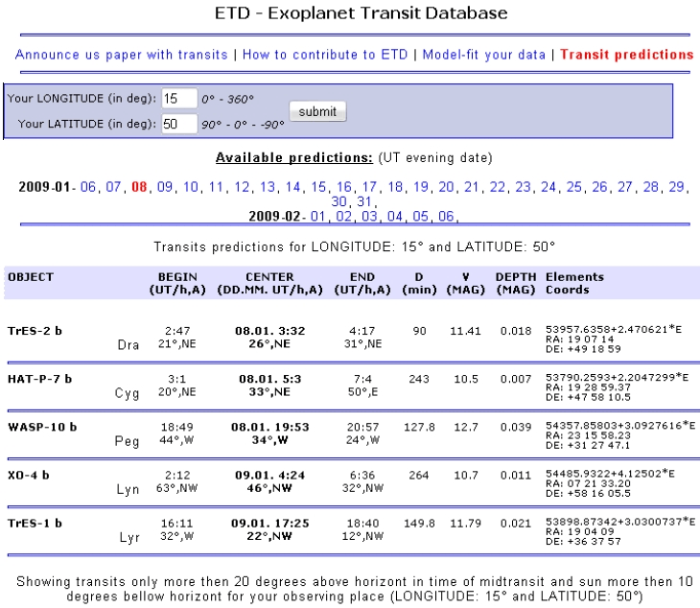Click TrES-2 b magnitude value 11.41
Screen dimensions: 700x608
point(465,331)
